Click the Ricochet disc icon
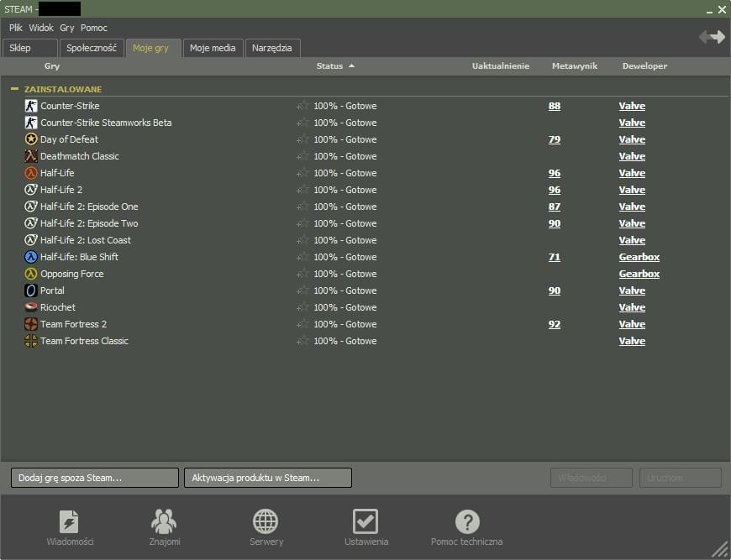Image resolution: width=731 pixels, height=560 pixels. click(31, 307)
